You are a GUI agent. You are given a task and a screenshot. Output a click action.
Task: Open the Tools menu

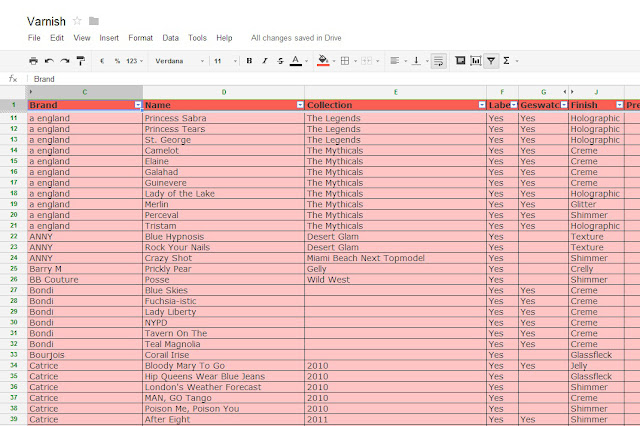click(197, 38)
